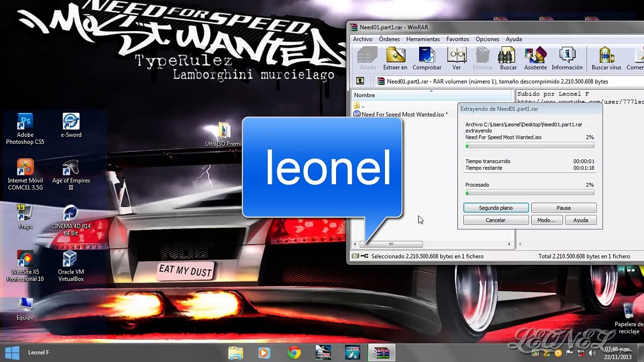This screenshot has width=644, height=362.
Task: Open media player taskbar icon
Action: pyautogui.click(x=265, y=353)
